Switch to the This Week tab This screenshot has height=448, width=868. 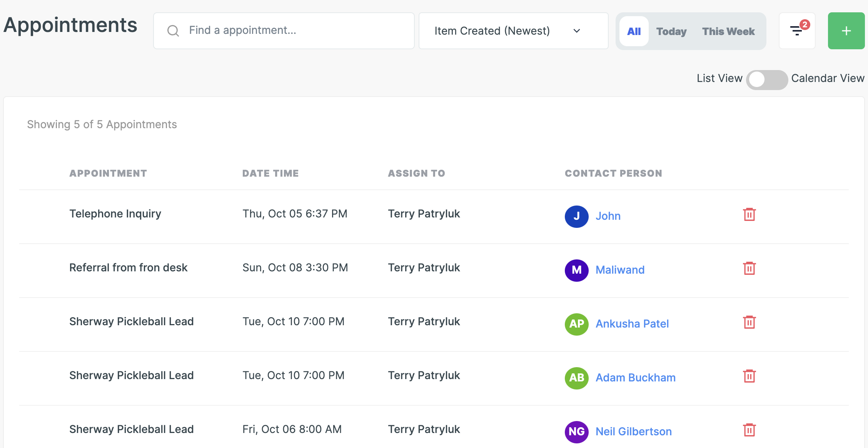[728, 31]
